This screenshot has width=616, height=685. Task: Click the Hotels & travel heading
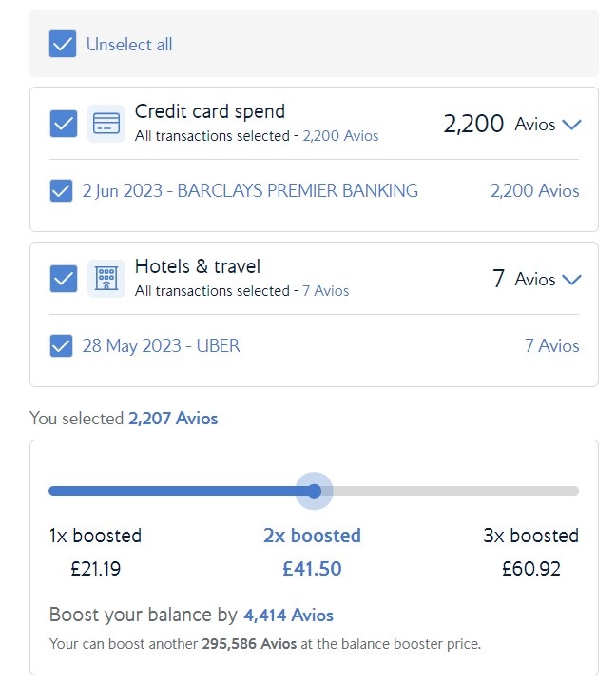click(198, 266)
